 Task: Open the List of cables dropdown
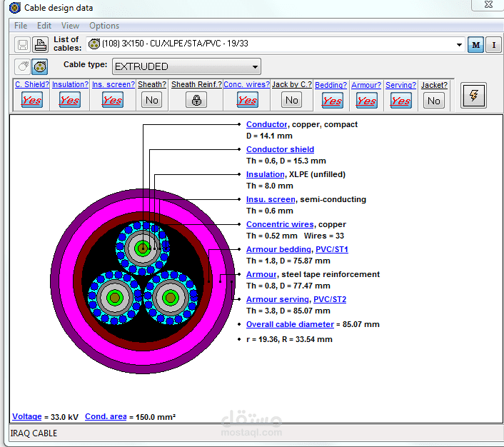tap(459, 45)
